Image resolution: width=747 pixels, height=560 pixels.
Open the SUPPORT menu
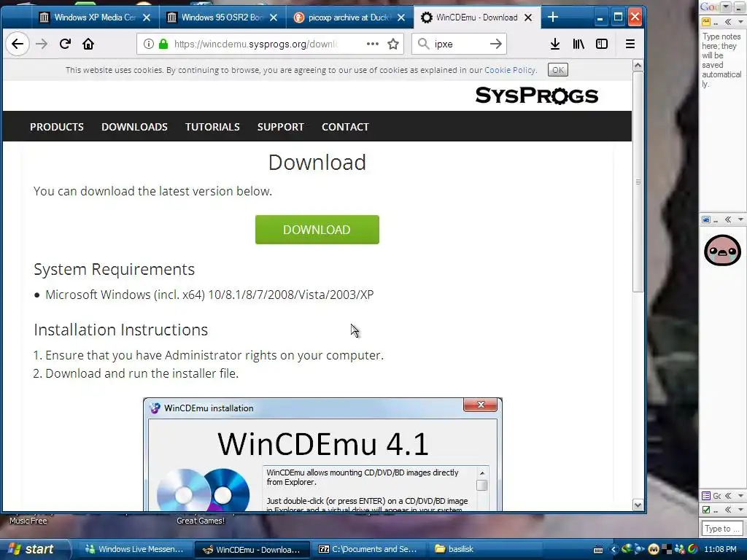281,127
